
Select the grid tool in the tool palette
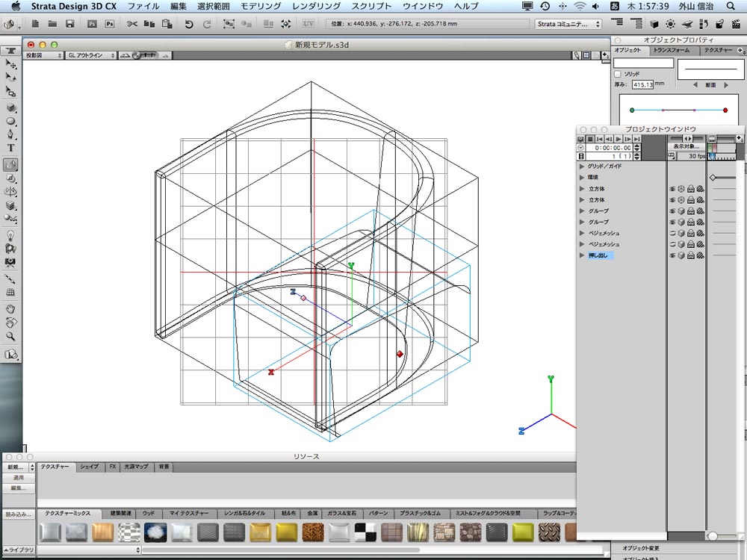10,293
